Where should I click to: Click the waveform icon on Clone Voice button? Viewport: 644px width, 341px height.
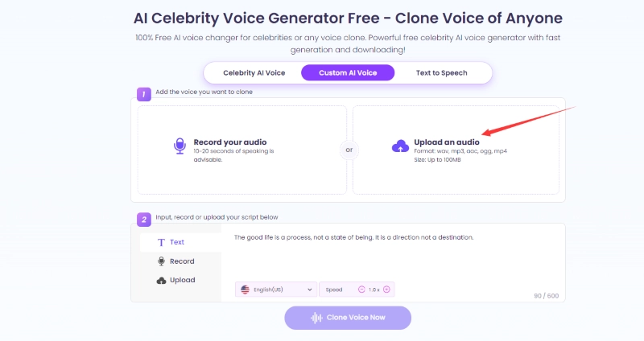coord(316,318)
